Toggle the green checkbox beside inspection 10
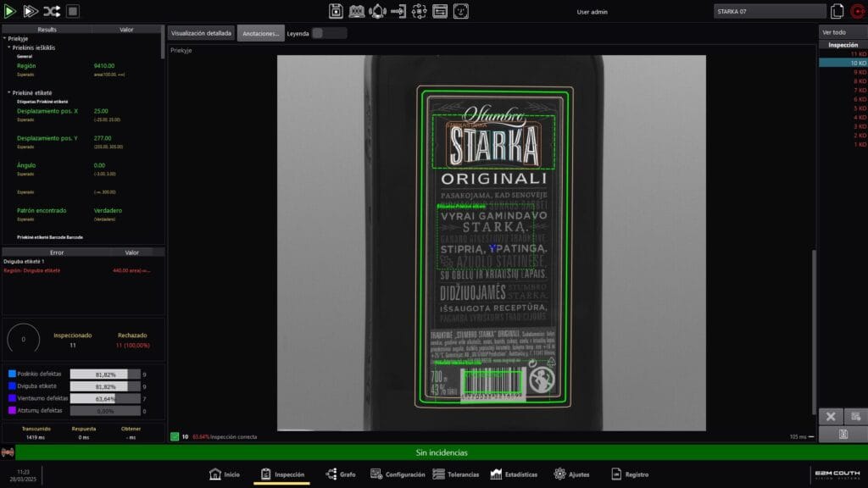The height and width of the screenshot is (488, 868). [x=175, y=436]
